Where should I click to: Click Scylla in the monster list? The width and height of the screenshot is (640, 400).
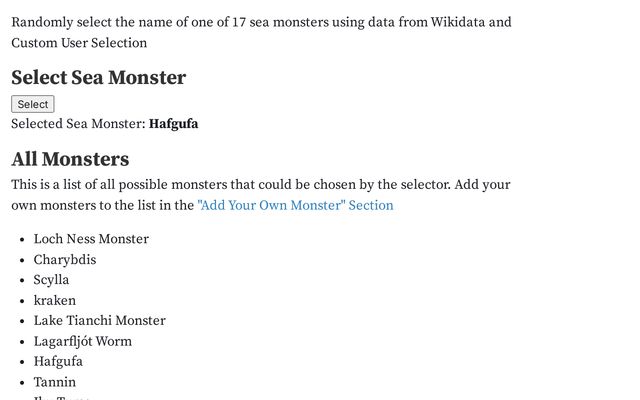tap(51, 280)
